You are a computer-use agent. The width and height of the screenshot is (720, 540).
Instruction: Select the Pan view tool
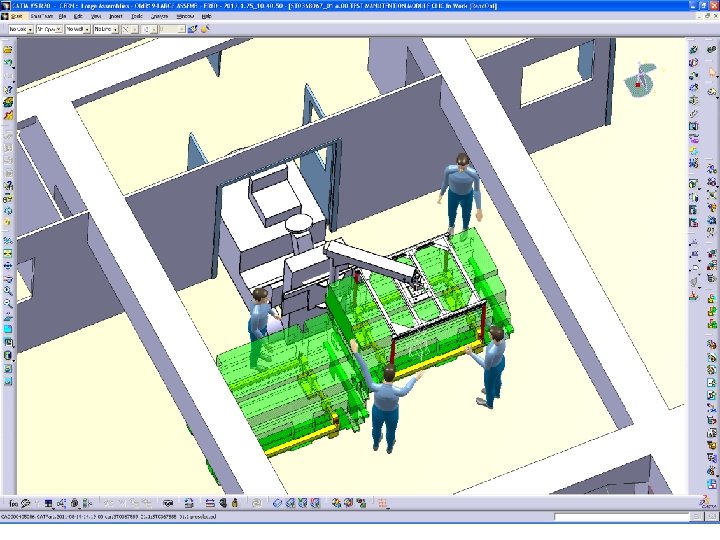coord(8,265)
